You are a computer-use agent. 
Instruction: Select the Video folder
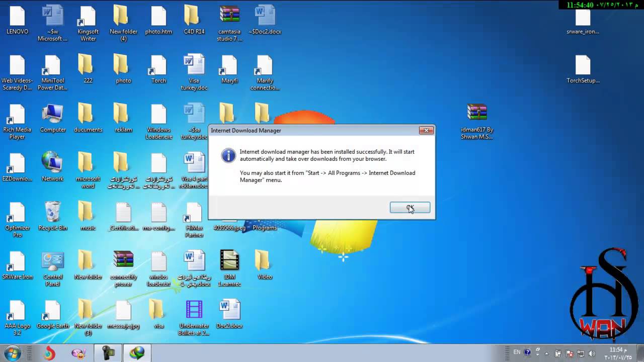(265, 265)
